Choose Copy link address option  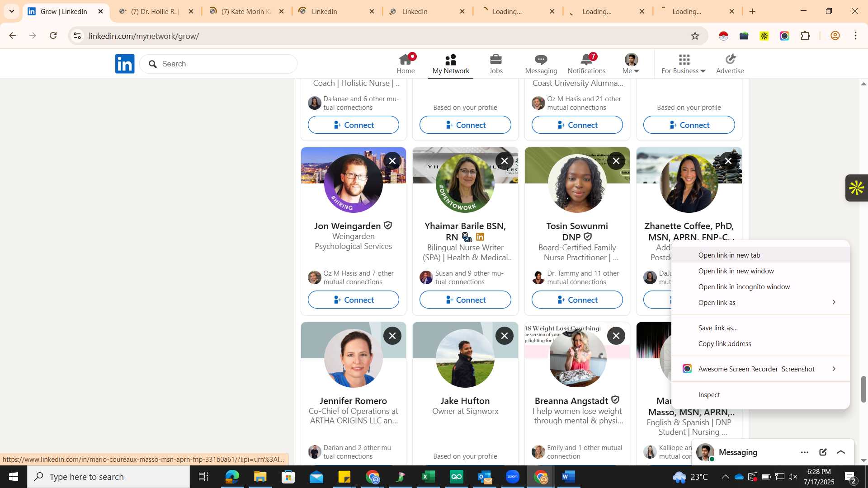click(760, 344)
